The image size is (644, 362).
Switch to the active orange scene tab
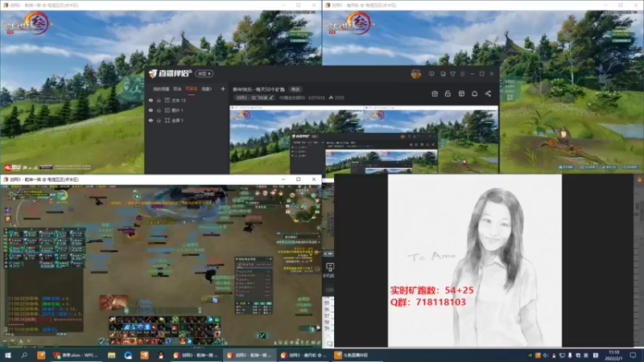192,89
